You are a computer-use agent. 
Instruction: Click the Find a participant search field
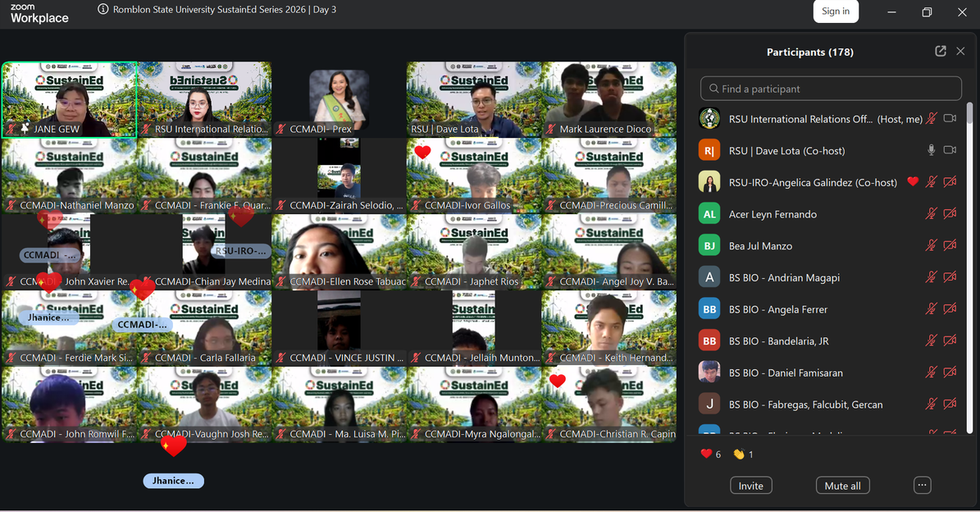[831, 89]
